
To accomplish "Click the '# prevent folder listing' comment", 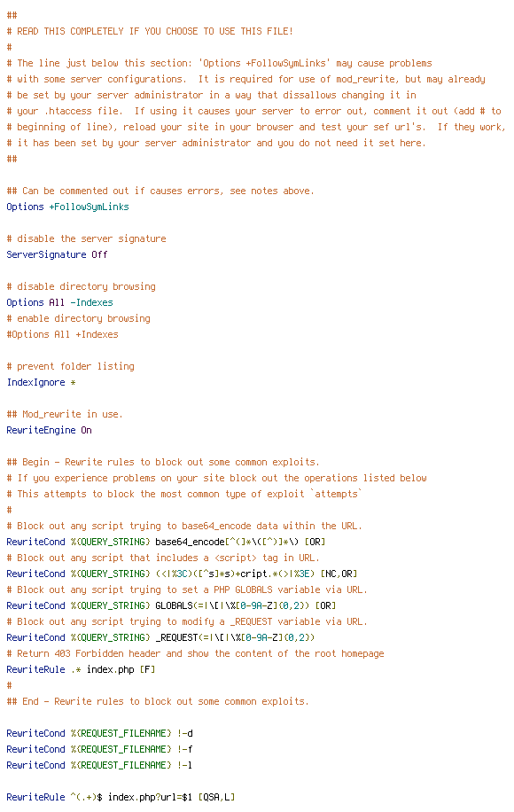I will (70, 366).
